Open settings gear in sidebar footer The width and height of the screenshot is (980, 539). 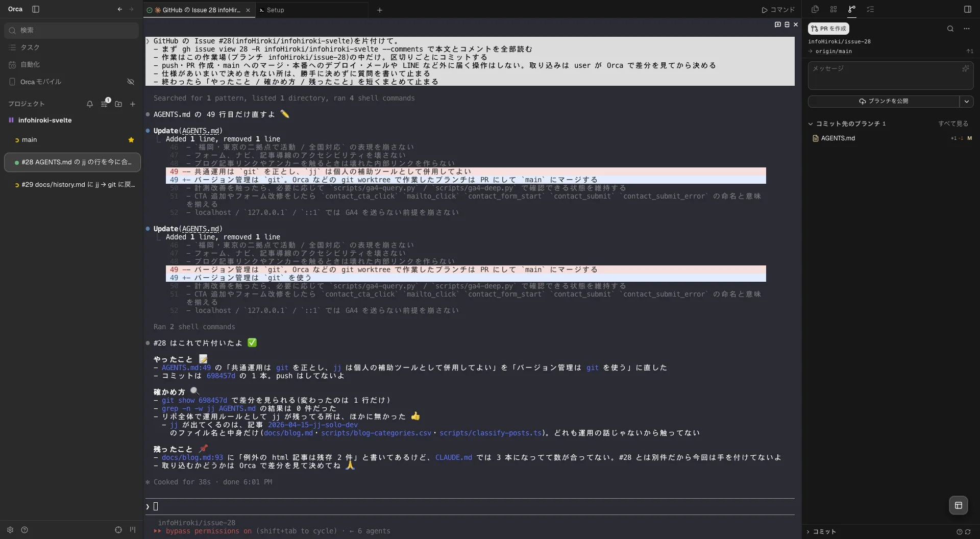10,530
